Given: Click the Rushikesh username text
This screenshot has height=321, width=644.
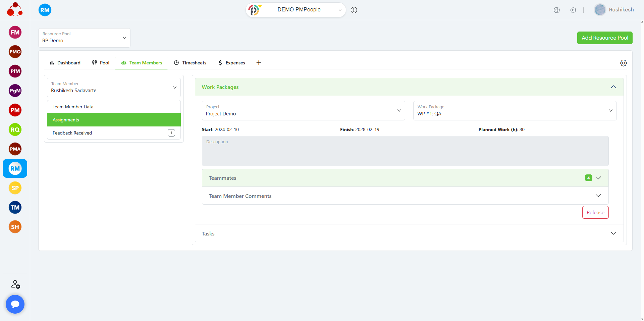Looking at the screenshot, I should click(621, 10).
